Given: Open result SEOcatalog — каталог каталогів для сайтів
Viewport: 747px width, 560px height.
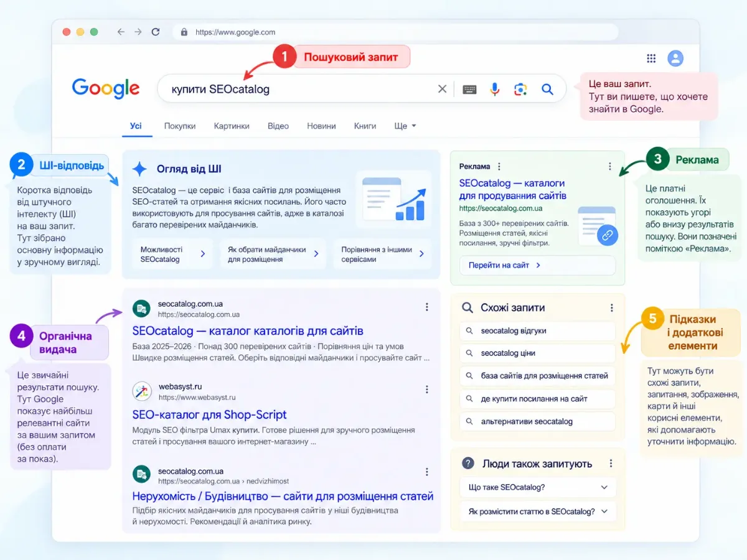Looking at the screenshot, I should (x=248, y=330).
